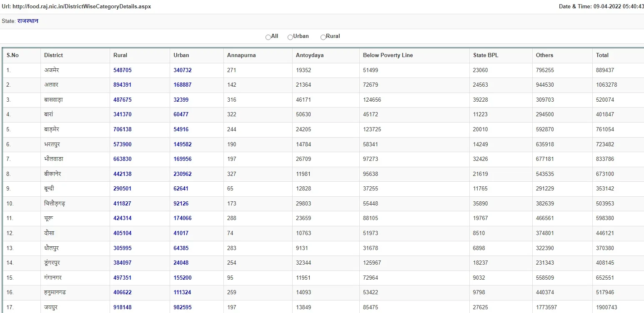Viewport: 644px width, 313px height.
Task: Open urban count 32399 for बांसवाड़ा
Action: point(181,100)
